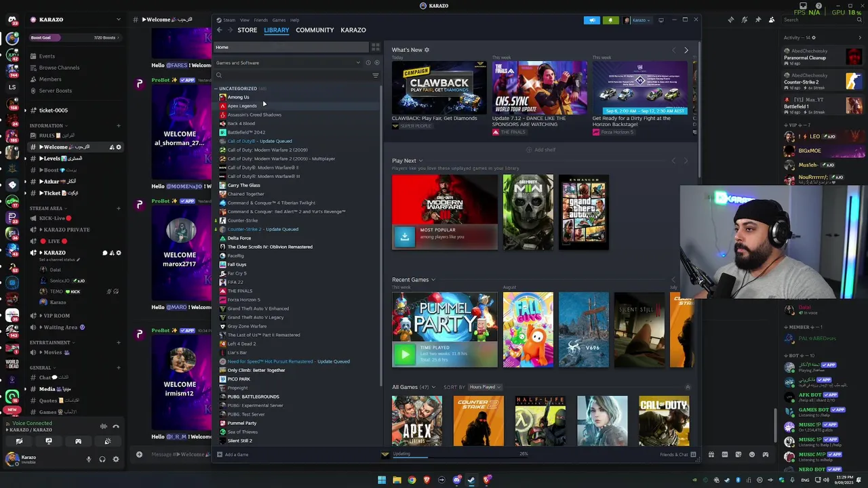
Task: Open the KARAZO profile tab in Steam
Action: 353,30
